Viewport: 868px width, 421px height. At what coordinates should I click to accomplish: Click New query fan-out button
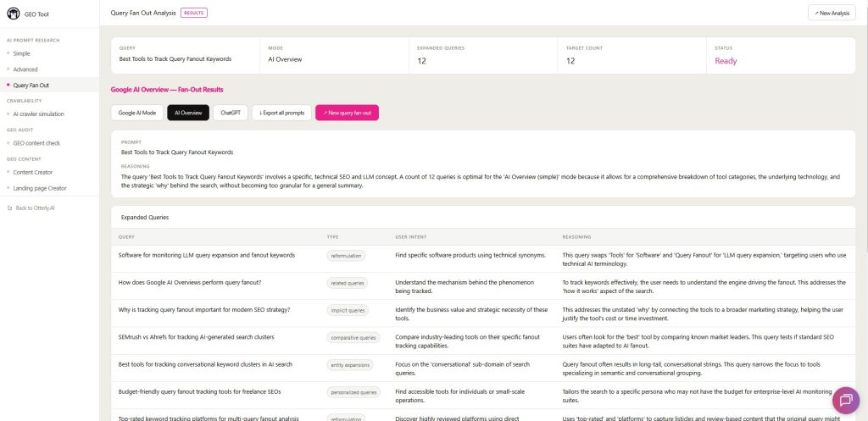pyautogui.click(x=347, y=113)
